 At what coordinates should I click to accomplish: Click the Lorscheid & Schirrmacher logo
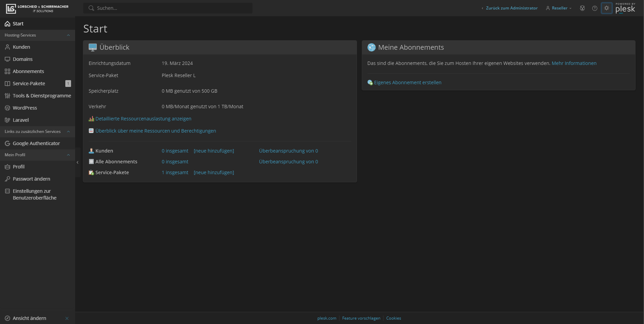coord(37,8)
